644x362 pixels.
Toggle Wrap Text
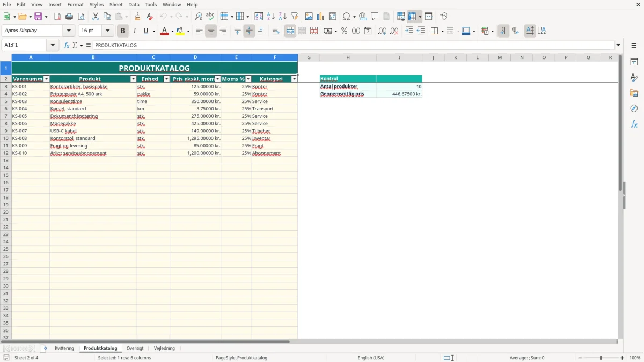(x=276, y=31)
